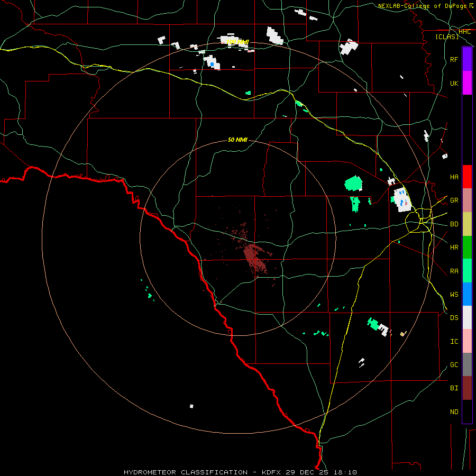Click the HYDROMETEOR CLASSIFICATION title text
The image size is (476, 476).
point(186,472)
